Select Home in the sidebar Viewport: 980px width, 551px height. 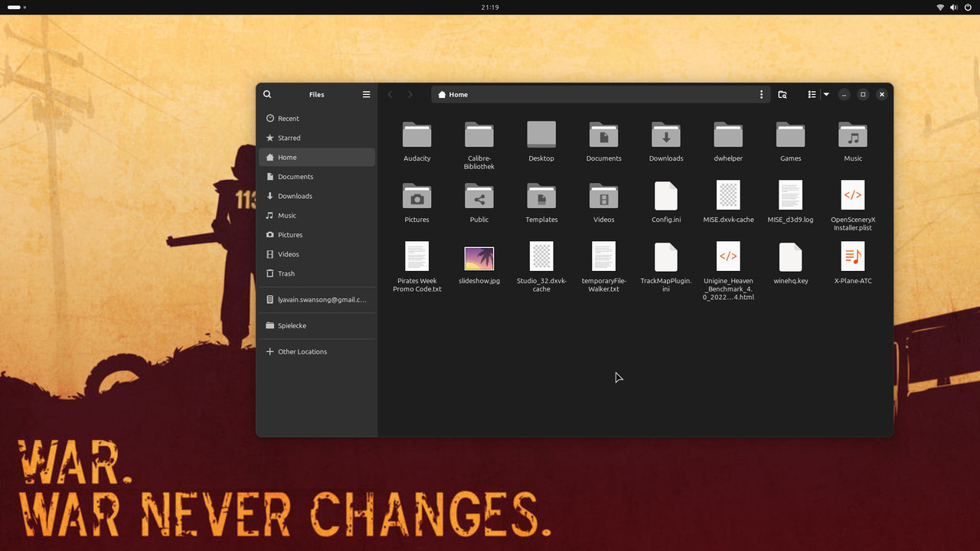click(x=317, y=157)
